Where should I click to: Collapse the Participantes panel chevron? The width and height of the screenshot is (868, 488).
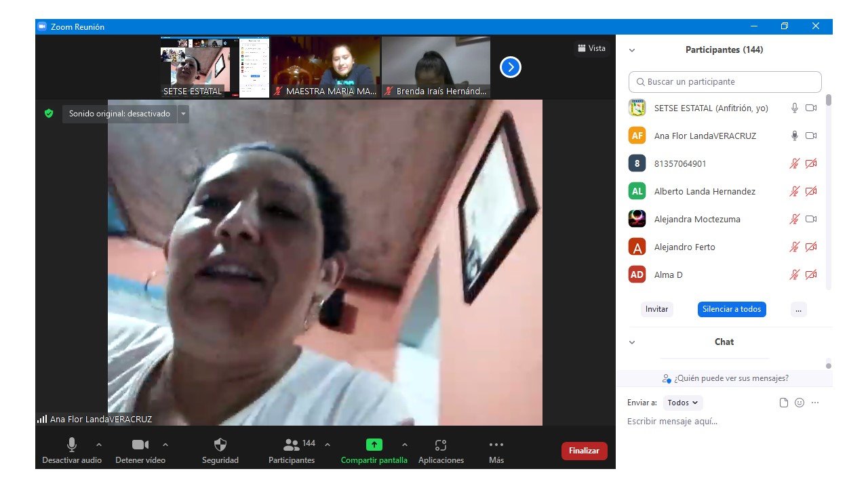tap(632, 50)
